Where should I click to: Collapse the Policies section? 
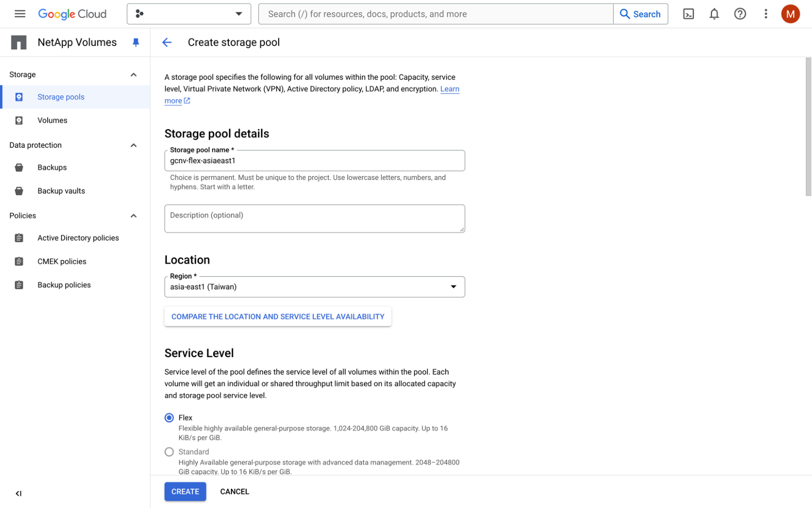click(133, 216)
